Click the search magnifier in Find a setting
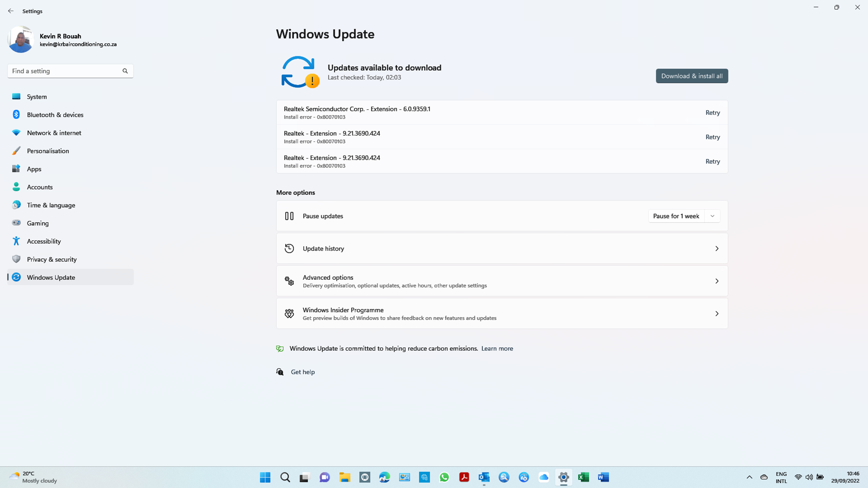The image size is (868, 488). point(125,71)
